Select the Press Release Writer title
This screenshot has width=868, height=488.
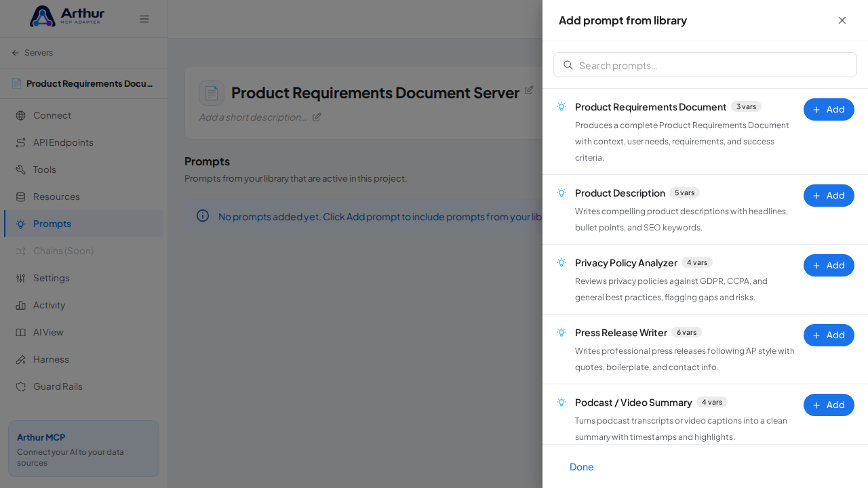point(621,333)
